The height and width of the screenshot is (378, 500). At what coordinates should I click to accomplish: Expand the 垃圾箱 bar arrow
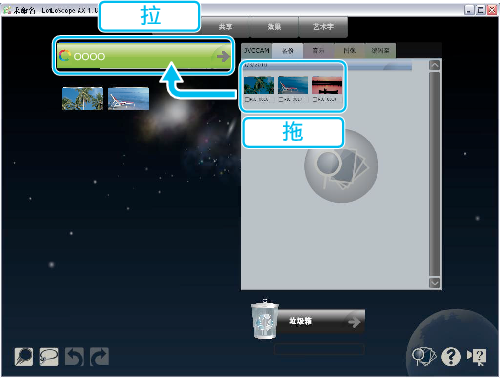pyautogui.click(x=354, y=322)
